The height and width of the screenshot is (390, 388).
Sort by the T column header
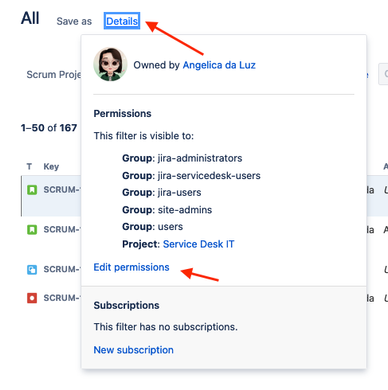pyautogui.click(x=29, y=166)
